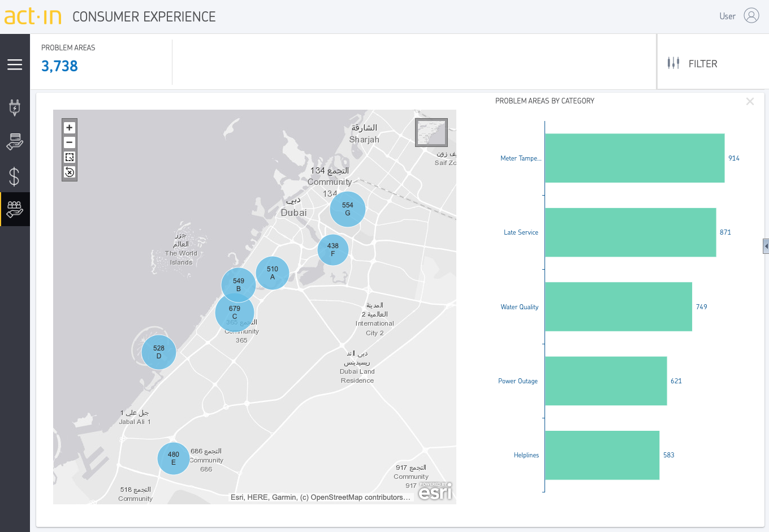
Task: Click the 871 value label
Action: click(725, 232)
